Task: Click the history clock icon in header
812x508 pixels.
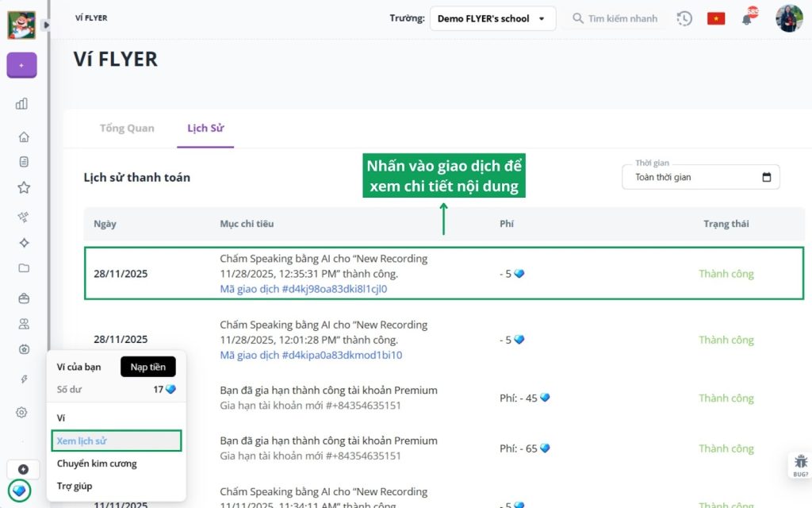Action: point(684,18)
